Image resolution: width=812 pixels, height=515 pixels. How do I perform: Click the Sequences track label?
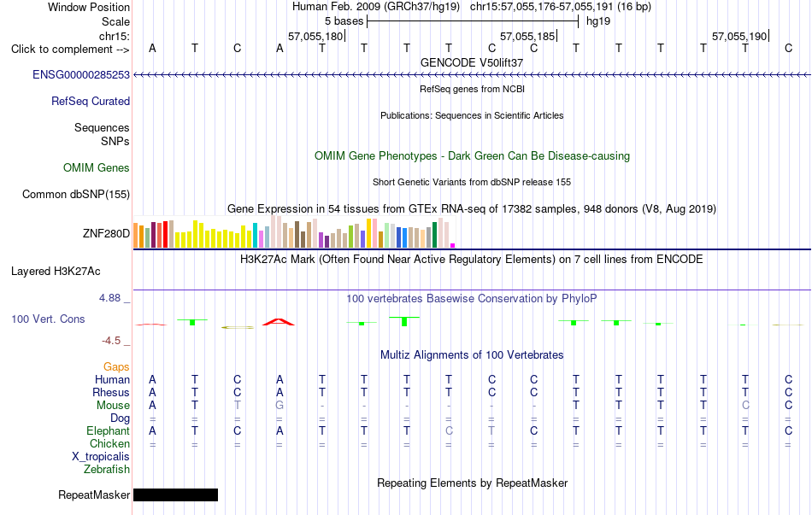(102, 128)
